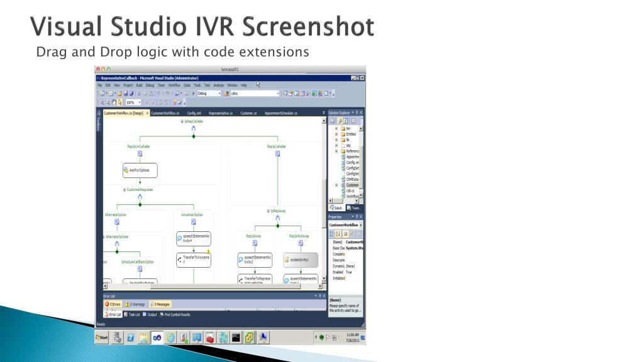Screen dimensions: 644x362
Task: Click the AskForOptions activity node
Action: [140, 170]
